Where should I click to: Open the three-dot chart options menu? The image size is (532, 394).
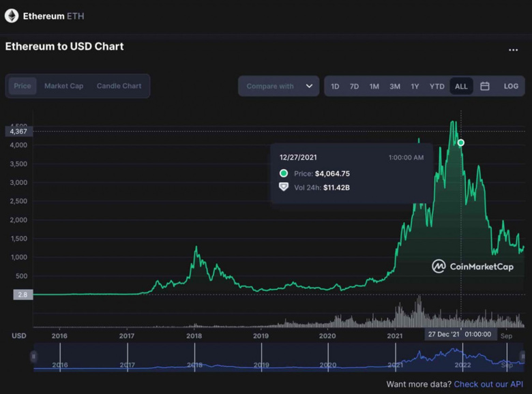[513, 50]
